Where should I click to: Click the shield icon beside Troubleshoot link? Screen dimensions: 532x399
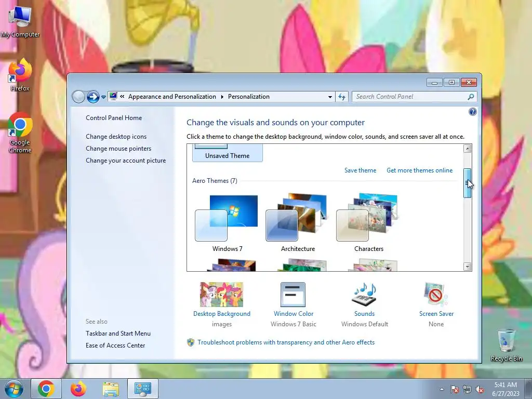191,342
